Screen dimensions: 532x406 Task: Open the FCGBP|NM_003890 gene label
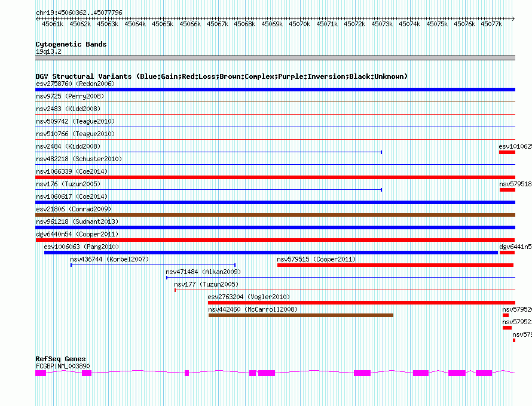63,366
